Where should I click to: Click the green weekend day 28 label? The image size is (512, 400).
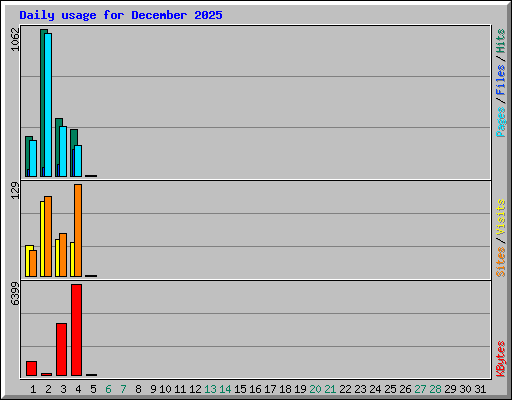coord(435,389)
